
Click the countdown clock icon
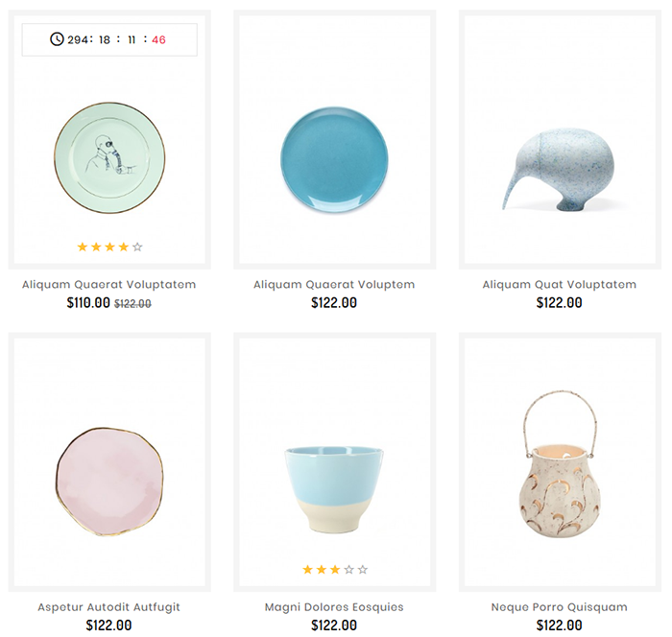coord(58,39)
